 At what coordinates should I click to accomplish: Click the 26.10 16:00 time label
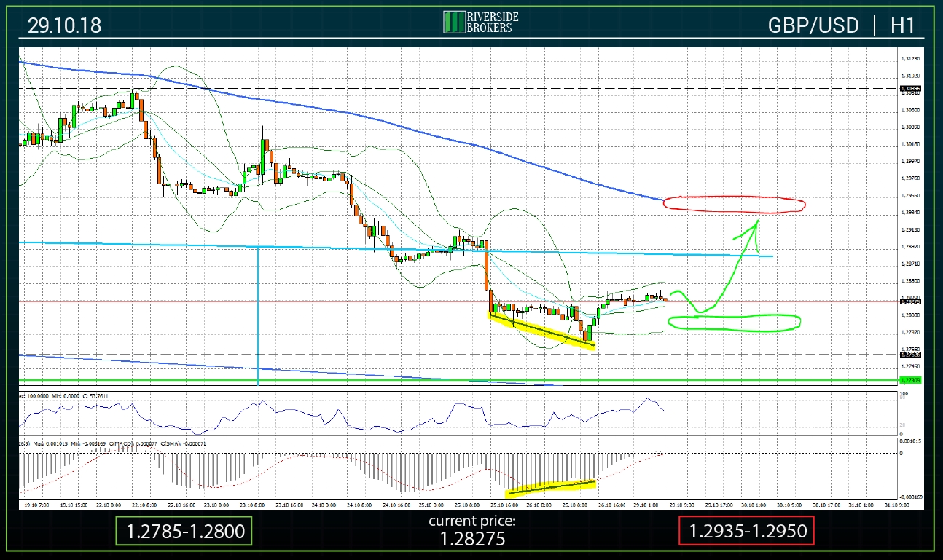tap(611, 504)
